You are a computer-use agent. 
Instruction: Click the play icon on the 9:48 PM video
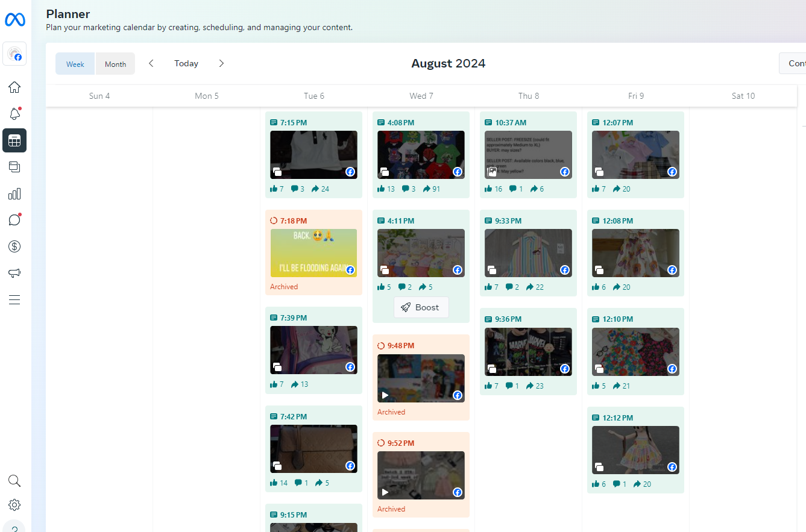click(385, 395)
